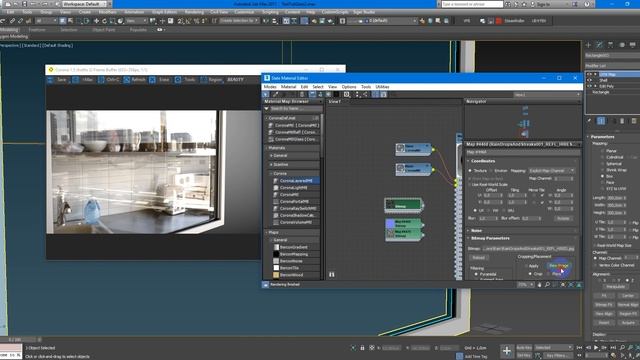Select CoronaLayeredMtl in material browser

[x=296, y=180]
